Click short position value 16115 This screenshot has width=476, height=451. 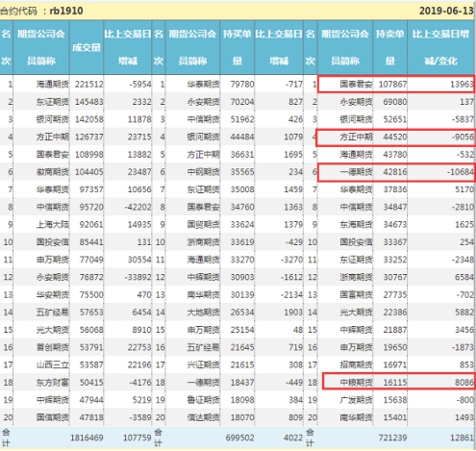[x=395, y=383]
